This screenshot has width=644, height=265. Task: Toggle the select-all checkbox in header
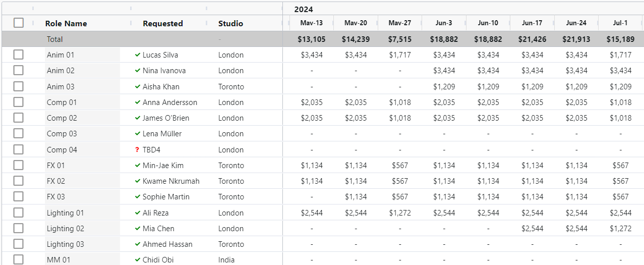point(19,23)
